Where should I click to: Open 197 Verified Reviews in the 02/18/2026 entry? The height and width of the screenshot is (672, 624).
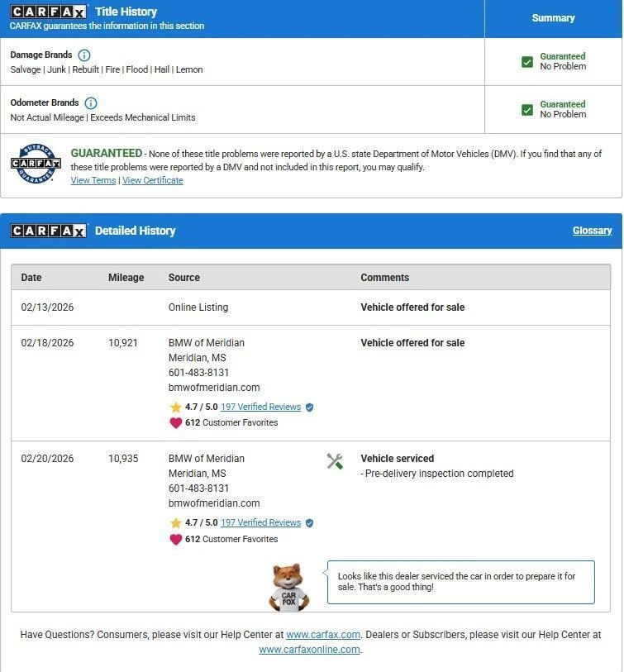click(x=260, y=407)
